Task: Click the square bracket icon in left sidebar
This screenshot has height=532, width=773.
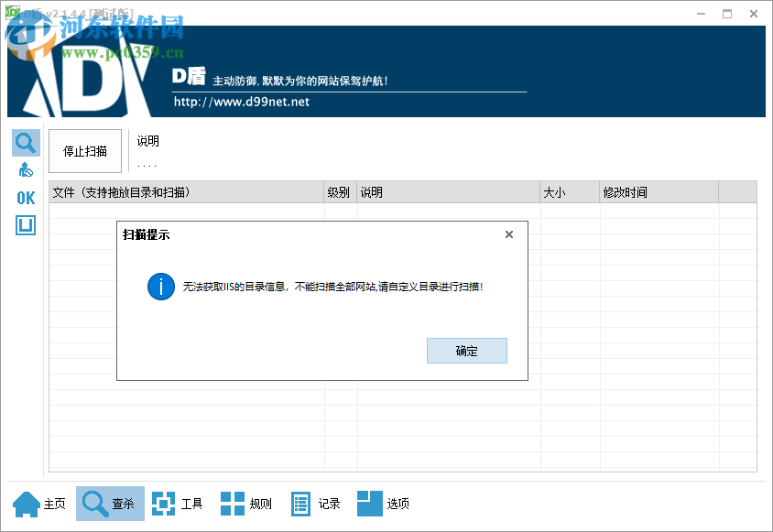Action: click(x=25, y=224)
